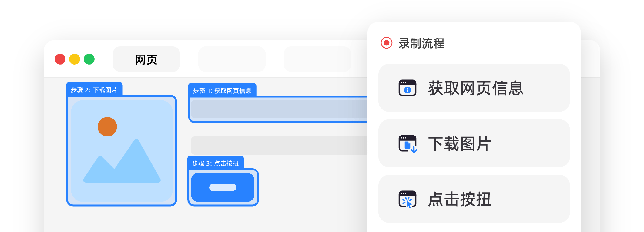Click the green window maximize dot
Image resolution: width=644 pixels, height=232 pixels.
[x=89, y=59]
